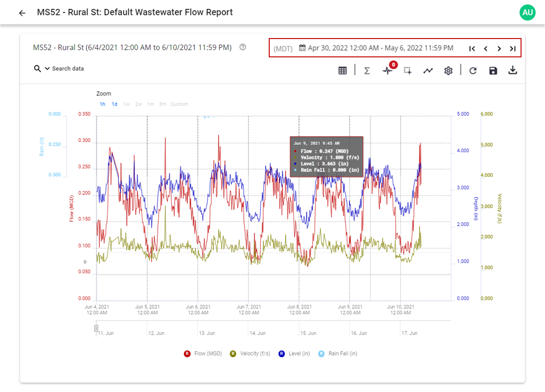Open the data table view

click(343, 70)
